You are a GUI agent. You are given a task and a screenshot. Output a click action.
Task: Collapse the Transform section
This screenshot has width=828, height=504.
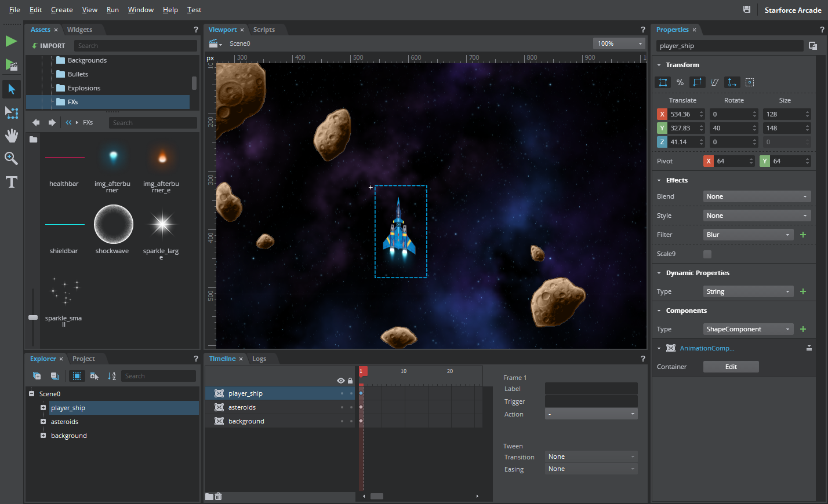[x=659, y=65]
